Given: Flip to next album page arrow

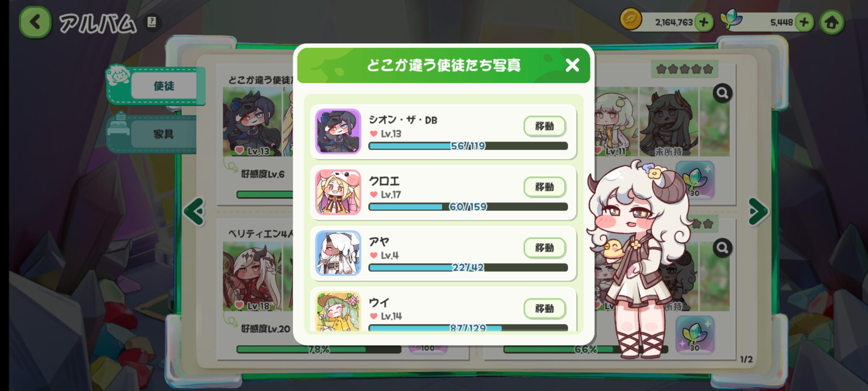Looking at the screenshot, I should coord(758,212).
